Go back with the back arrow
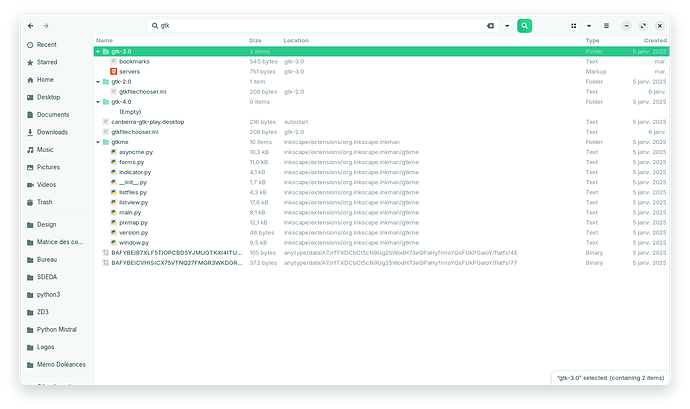The image size is (690, 409). pos(30,26)
